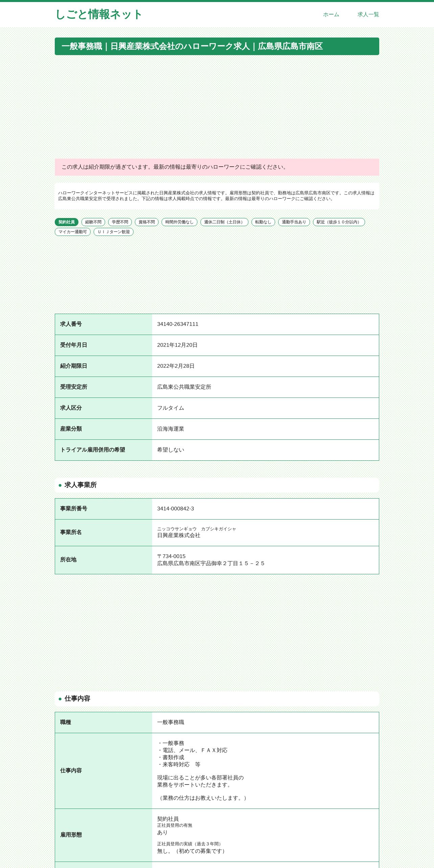Click the postal code 〒734-0015

[171, 556]
